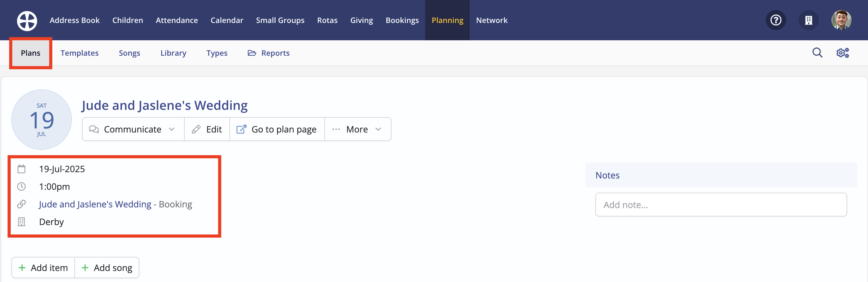Click the ellipsis icon on More
This screenshot has height=282, width=868.
[336, 129]
